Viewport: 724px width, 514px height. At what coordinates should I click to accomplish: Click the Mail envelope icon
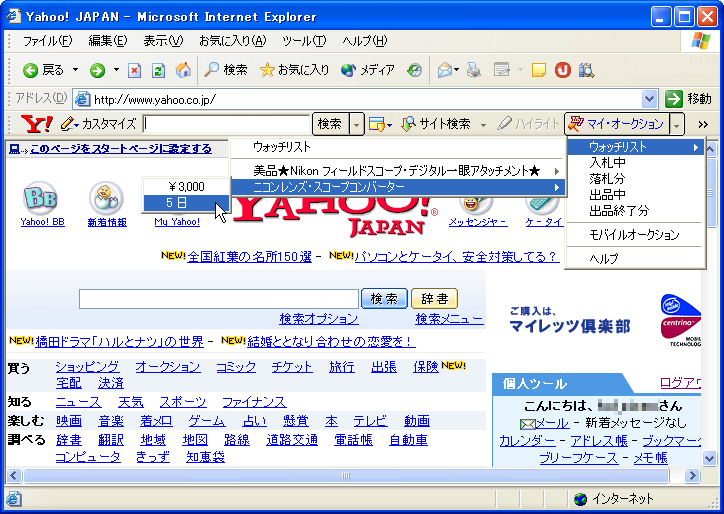pos(445,70)
